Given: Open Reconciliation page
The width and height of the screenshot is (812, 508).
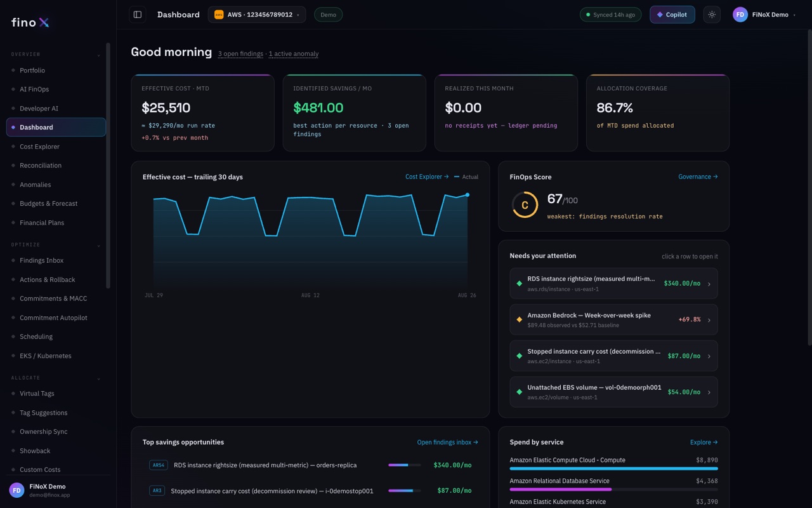Looking at the screenshot, I should click(x=56, y=166).
